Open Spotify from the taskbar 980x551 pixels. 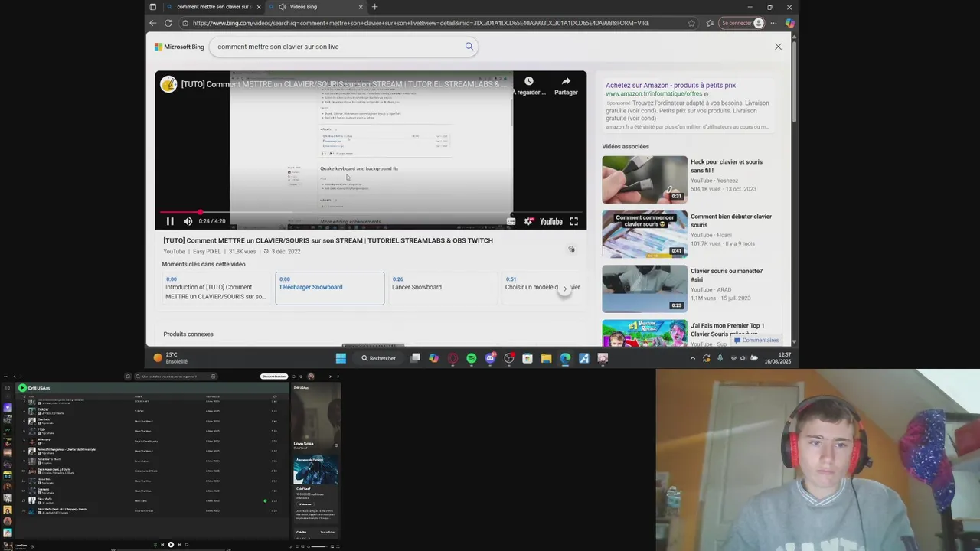[472, 358]
